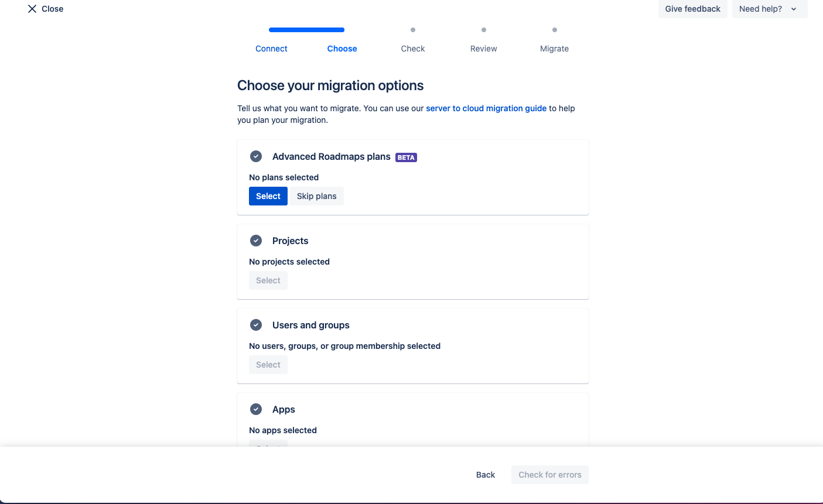Go to the Connect step
This screenshot has height=504, width=823.
tap(271, 49)
